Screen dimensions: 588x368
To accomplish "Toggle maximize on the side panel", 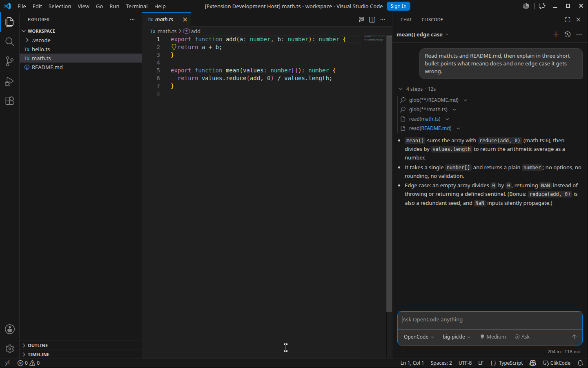I will [x=568, y=20].
